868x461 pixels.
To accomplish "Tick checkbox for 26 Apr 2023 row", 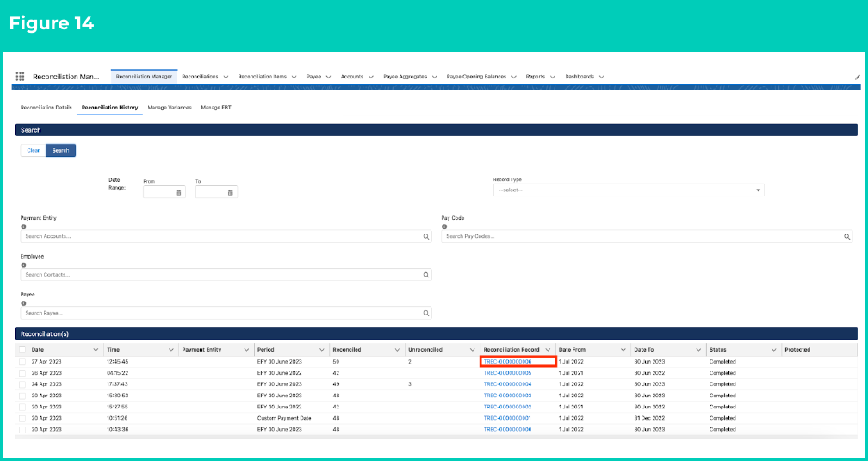I will pyautogui.click(x=22, y=373).
